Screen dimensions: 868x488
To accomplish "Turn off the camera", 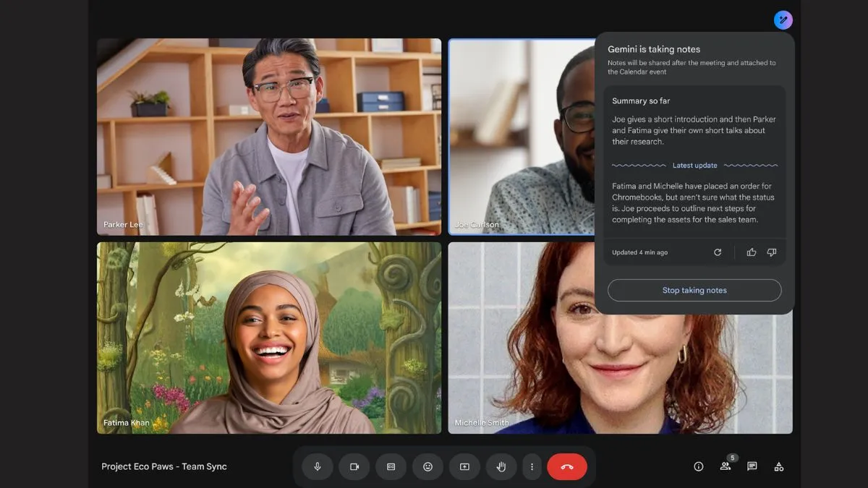I will (354, 466).
